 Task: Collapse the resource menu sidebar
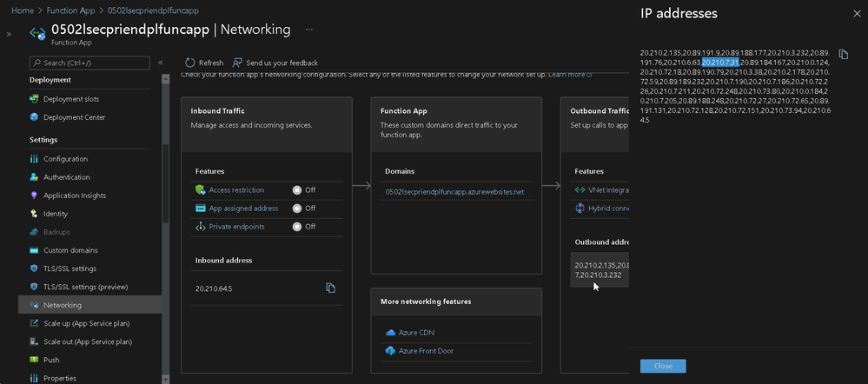click(x=161, y=63)
